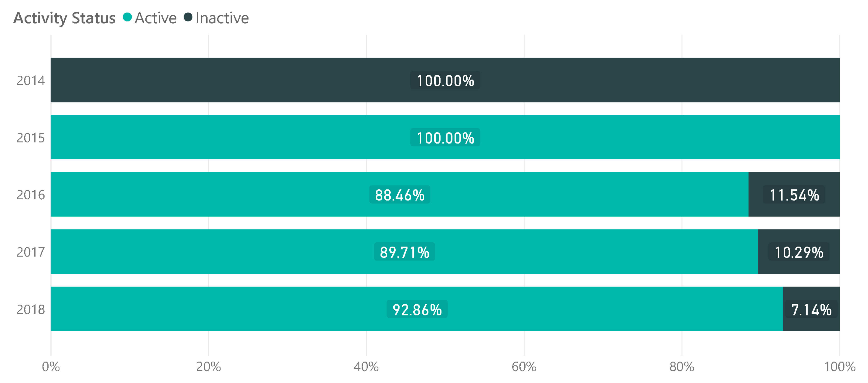Click the 92.86% data label in 2018

(417, 309)
